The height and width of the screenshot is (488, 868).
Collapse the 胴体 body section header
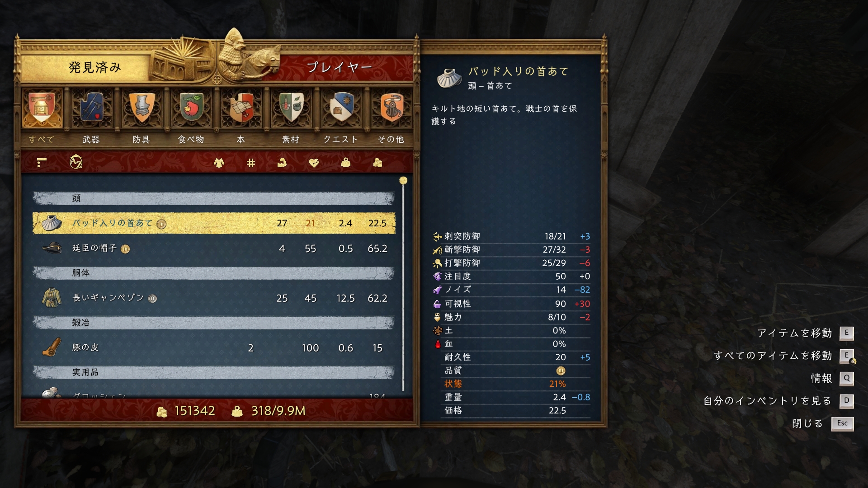213,273
